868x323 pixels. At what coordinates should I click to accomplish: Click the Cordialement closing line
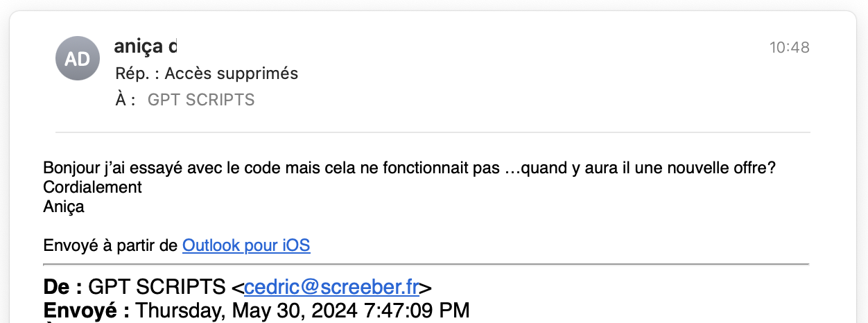(x=92, y=187)
